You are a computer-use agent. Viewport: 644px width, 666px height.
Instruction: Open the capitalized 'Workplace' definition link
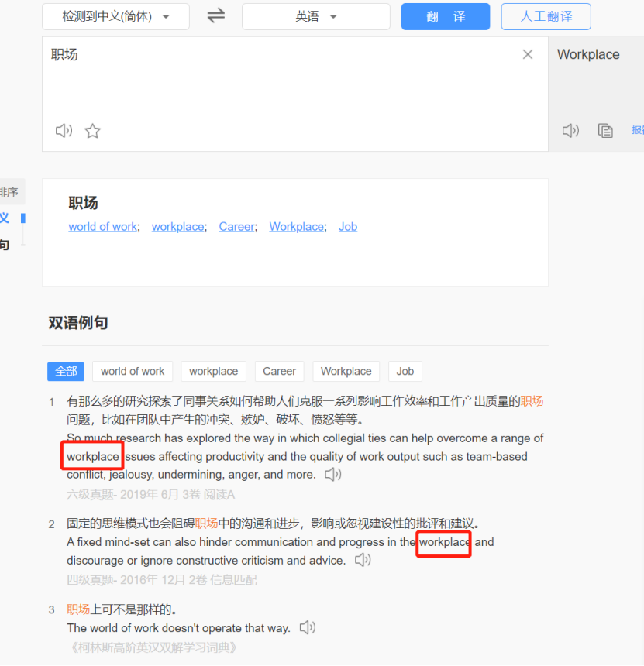(297, 226)
